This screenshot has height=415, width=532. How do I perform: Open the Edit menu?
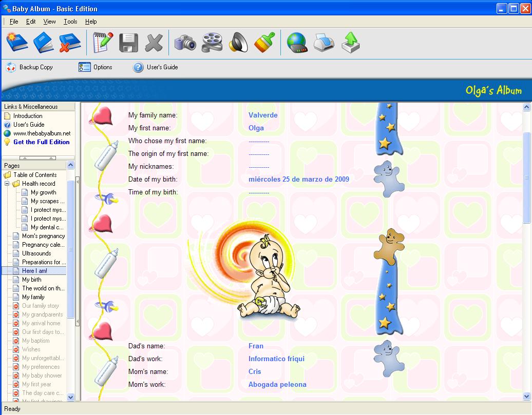[31, 22]
